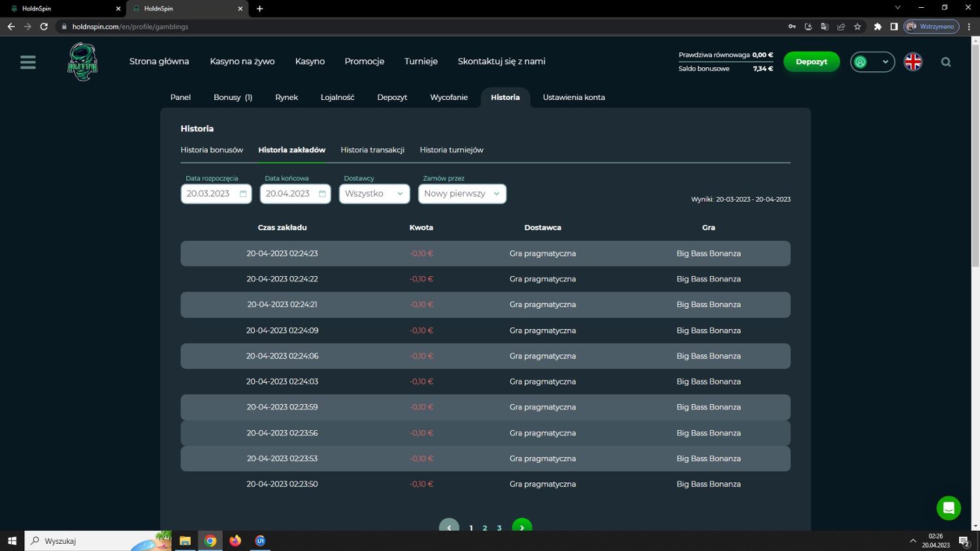Open the site search magnifier icon
980x551 pixels.
[945, 62]
